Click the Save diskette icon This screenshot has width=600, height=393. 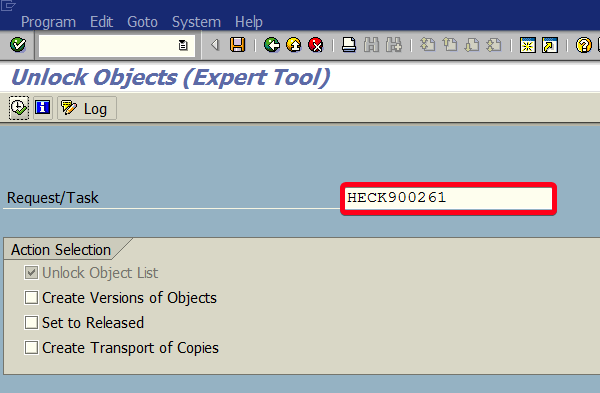tap(238, 45)
